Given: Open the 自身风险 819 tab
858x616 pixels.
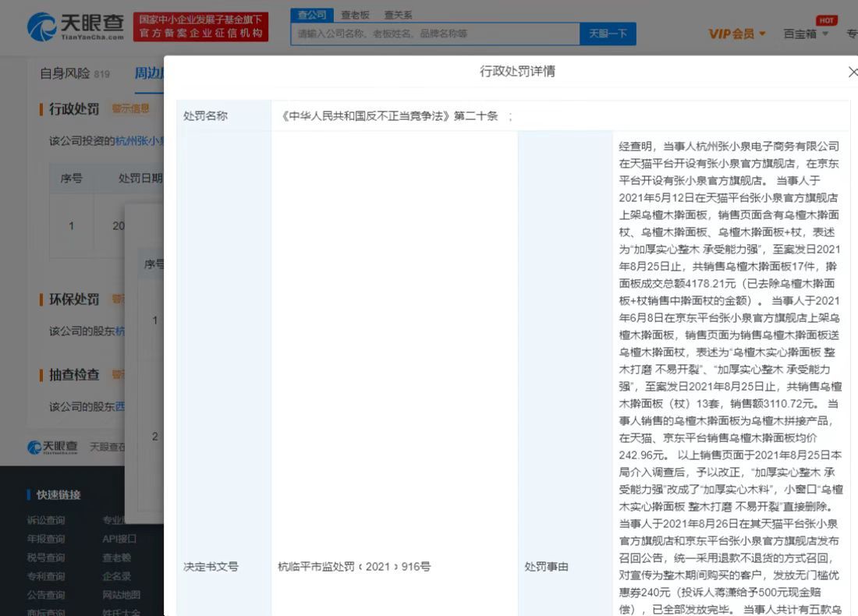Looking at the screenshot, I should pyautogui.click(x=74, y=73).
